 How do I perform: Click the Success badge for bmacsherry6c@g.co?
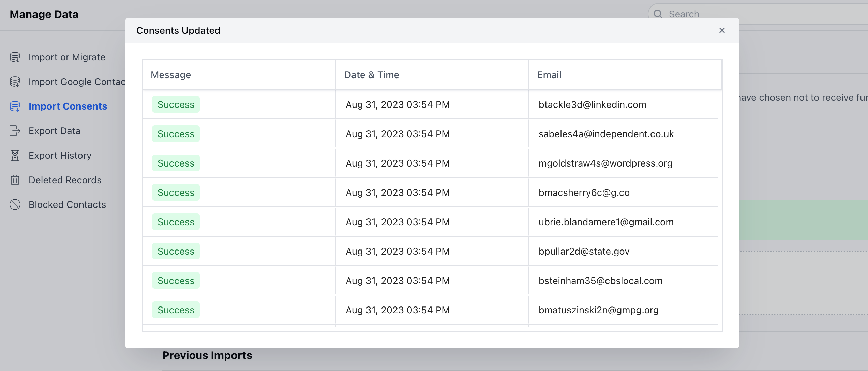(x=176, y=192)
